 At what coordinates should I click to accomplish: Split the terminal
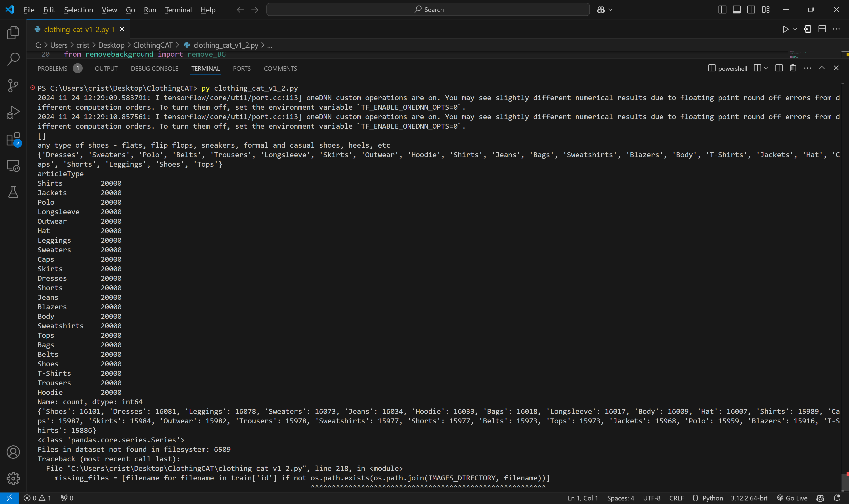(x=779, y=68)
